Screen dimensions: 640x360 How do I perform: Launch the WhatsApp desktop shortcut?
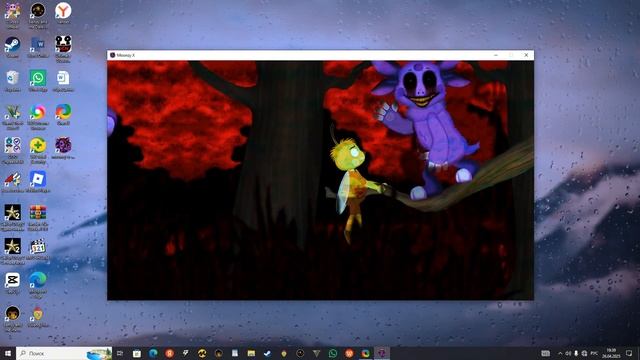38,78
